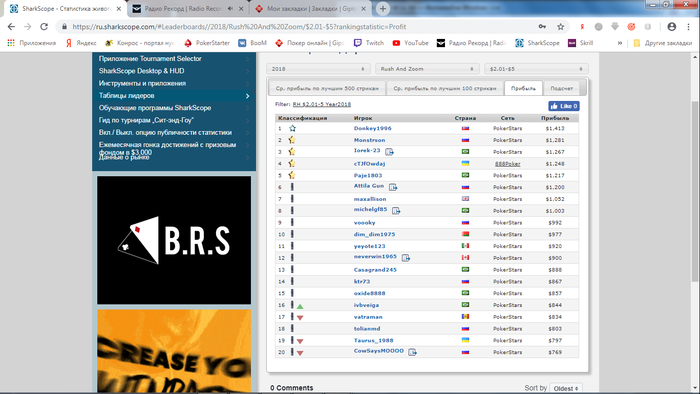Screen dimensions: 700x394
Task: Open player Donkey1996 profile
Action: 372,128
